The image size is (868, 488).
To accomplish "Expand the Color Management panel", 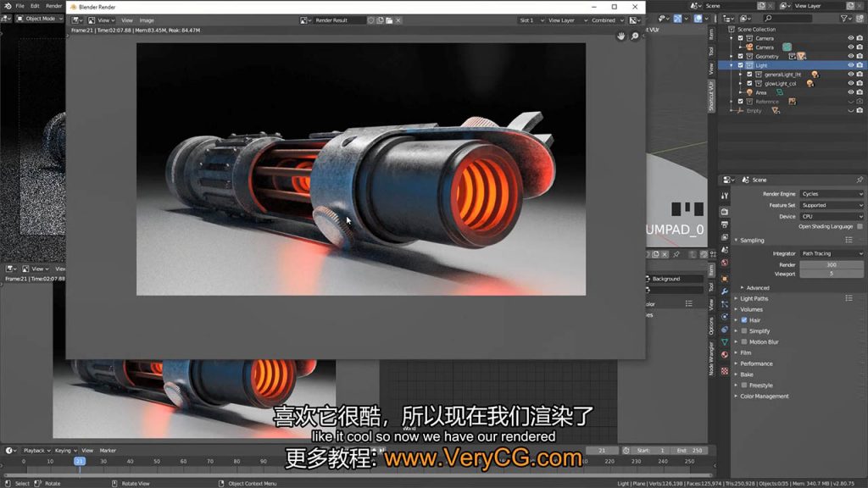I will 764,396.
